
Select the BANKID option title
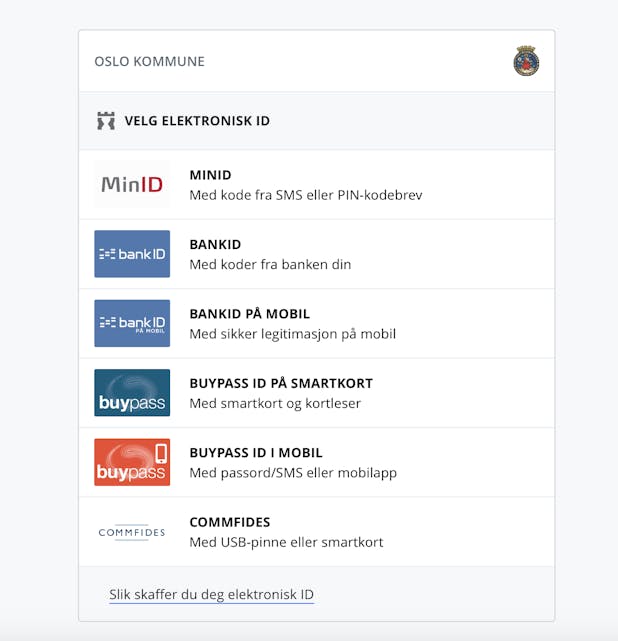[215, 245]
